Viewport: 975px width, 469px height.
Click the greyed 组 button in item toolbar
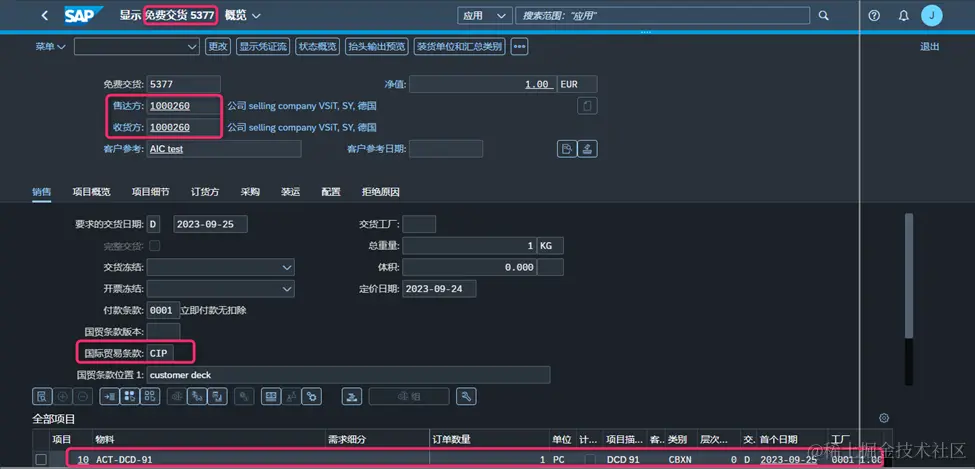click(409, 396)
